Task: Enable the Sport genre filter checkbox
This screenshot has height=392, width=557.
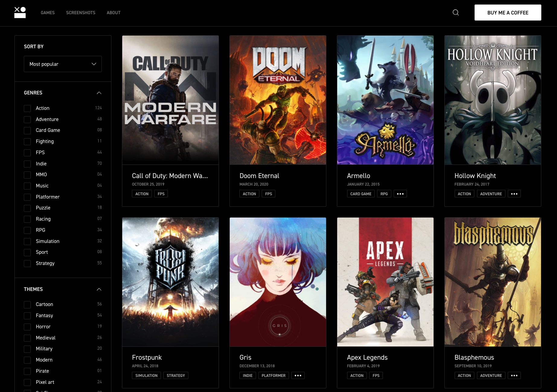Action: (x=27, y=252)
